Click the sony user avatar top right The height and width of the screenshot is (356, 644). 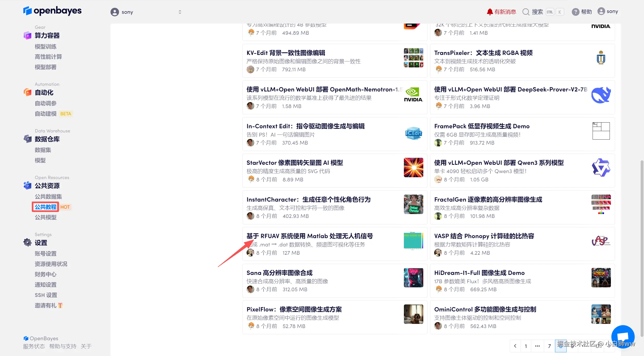point(601,11)
